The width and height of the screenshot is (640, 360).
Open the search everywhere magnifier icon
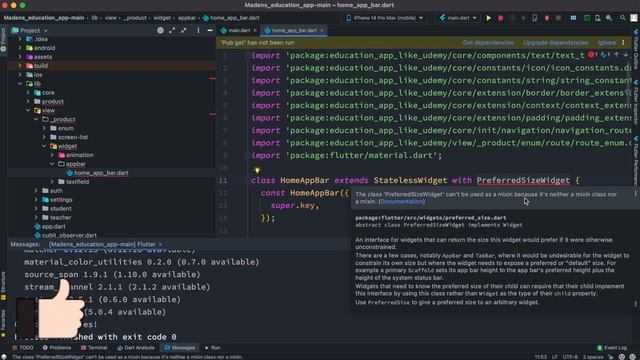point(623,18)
